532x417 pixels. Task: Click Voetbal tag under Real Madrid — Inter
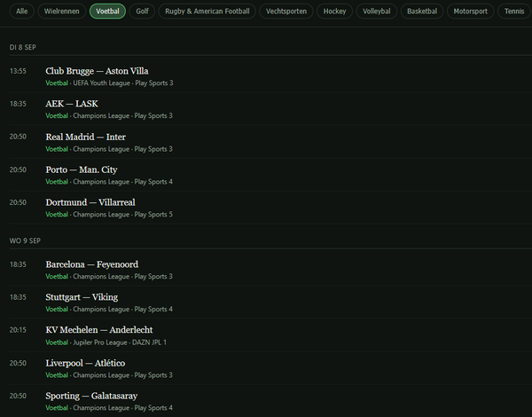point(57,149)
